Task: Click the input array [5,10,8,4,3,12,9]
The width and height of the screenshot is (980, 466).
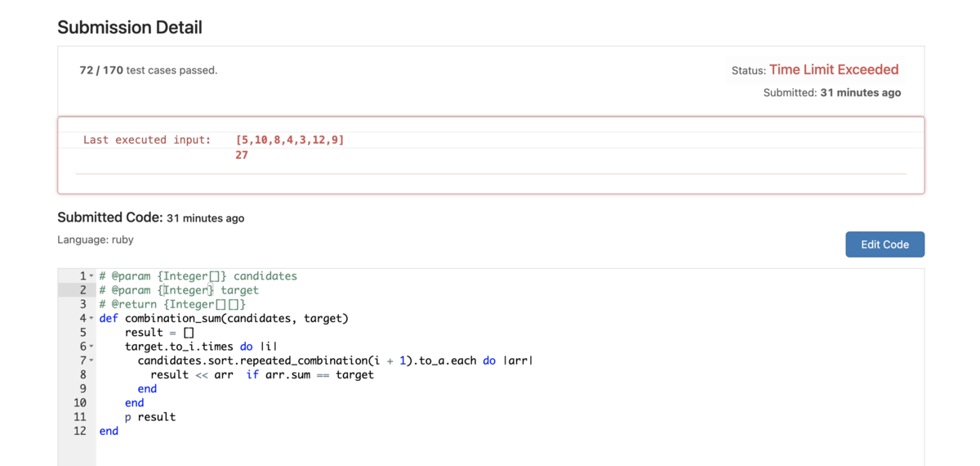Action: tap(290, 140)
